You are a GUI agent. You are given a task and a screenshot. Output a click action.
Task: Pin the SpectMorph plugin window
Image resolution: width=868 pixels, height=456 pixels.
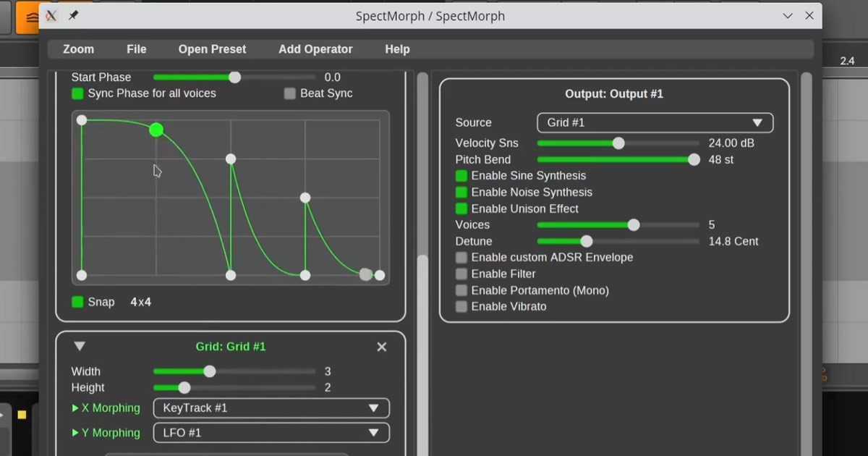pyautogui.click(x=72, y=15)
